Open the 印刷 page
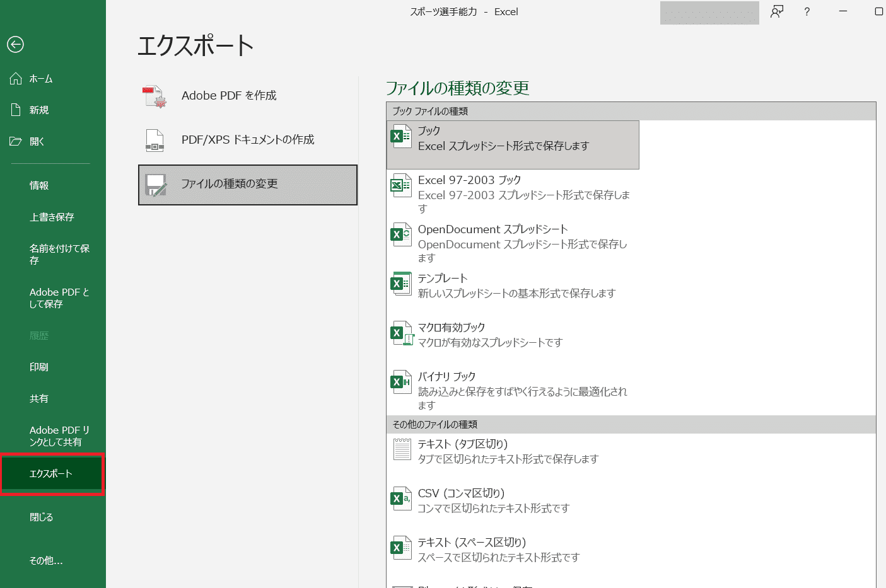The height and width of the screenshot is (588, 886). coord(53,367)
